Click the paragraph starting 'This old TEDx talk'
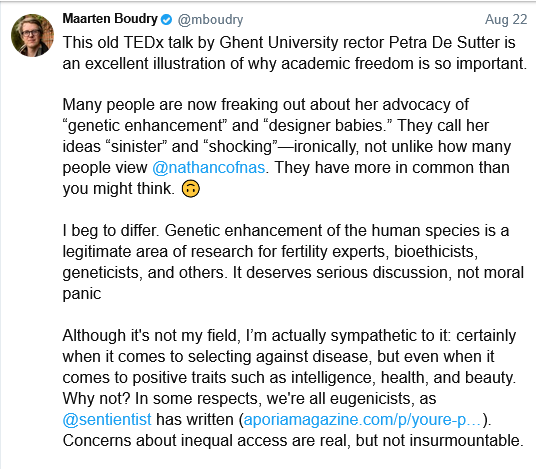The height and width of the screenshot is (469, 536). pyautogui.click(x=295, y=53)
